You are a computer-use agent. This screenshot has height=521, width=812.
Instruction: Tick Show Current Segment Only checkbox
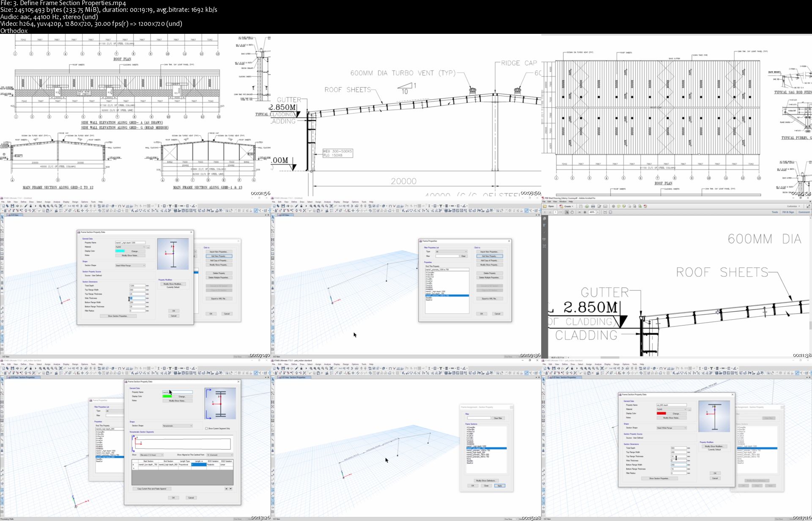pyautogui.click(x=206, y=428)
